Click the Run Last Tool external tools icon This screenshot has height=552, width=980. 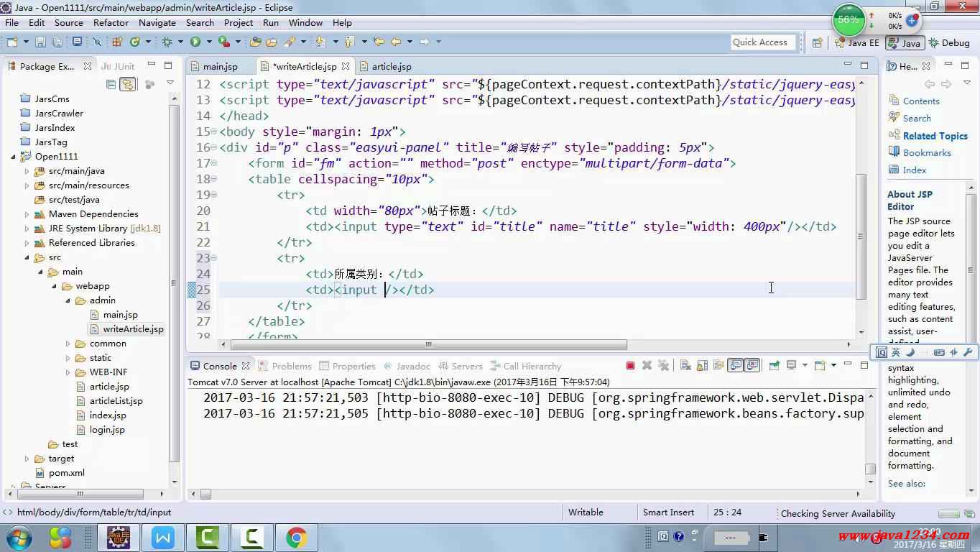click(x=224, y=42)
